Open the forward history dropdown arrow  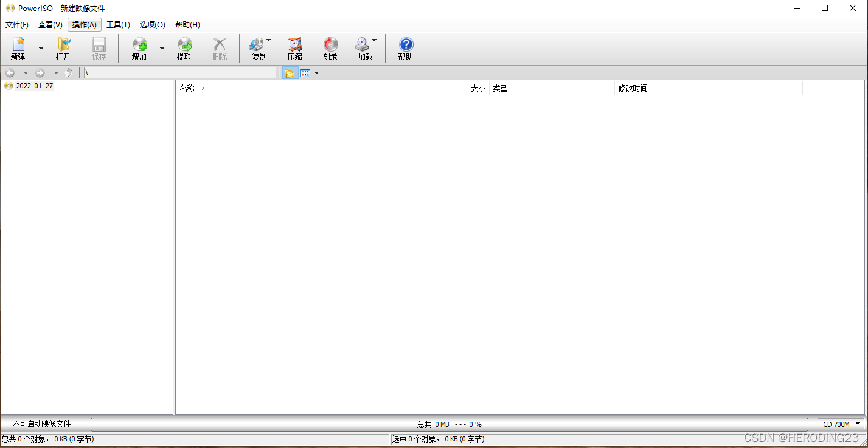click(x=56, y=73)
